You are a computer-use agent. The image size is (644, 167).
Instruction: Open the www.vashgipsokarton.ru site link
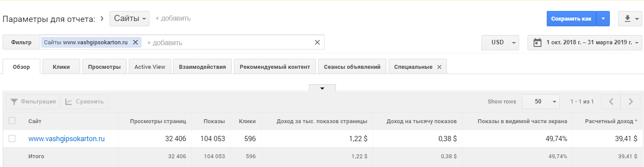(67, 139)
